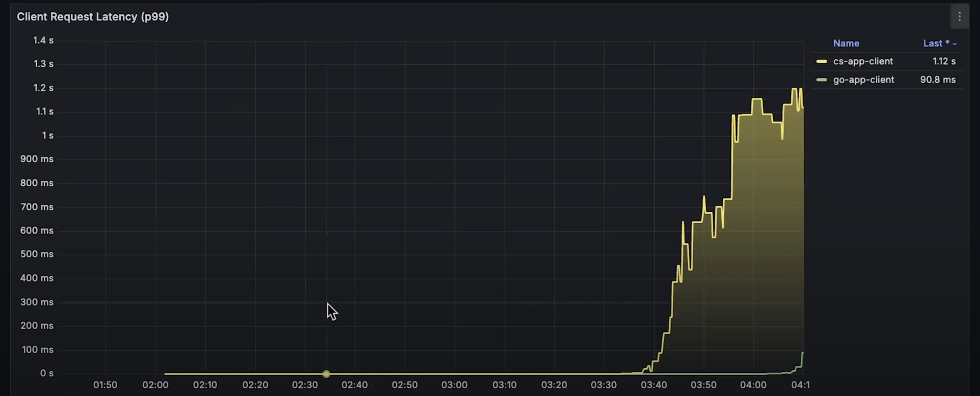Viewport: 980px width, 396px height.
Task: Click the 1.2 s y-axis label
Action: point(43,88)
